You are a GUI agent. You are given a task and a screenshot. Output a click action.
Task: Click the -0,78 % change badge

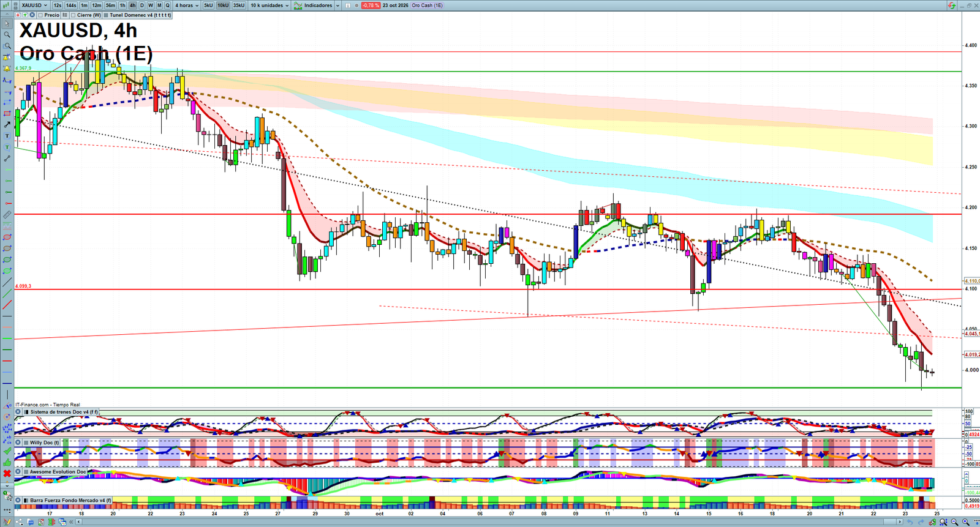pos(371,6)
